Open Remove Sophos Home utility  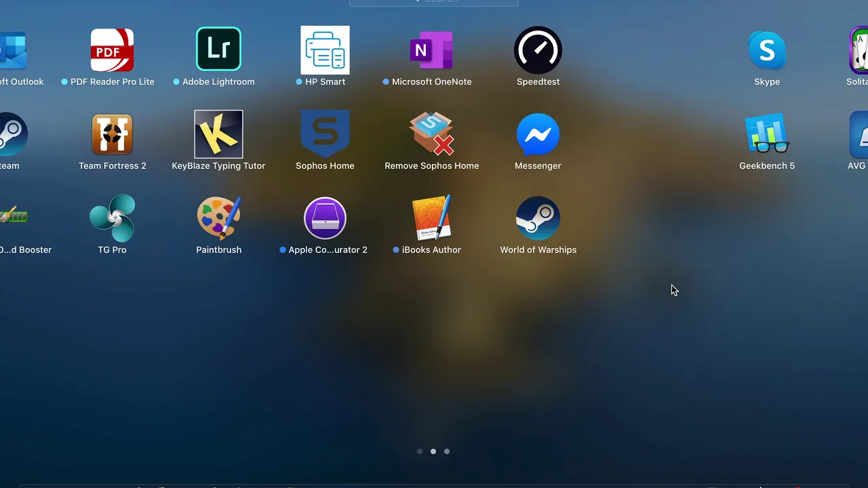[431, 134]
